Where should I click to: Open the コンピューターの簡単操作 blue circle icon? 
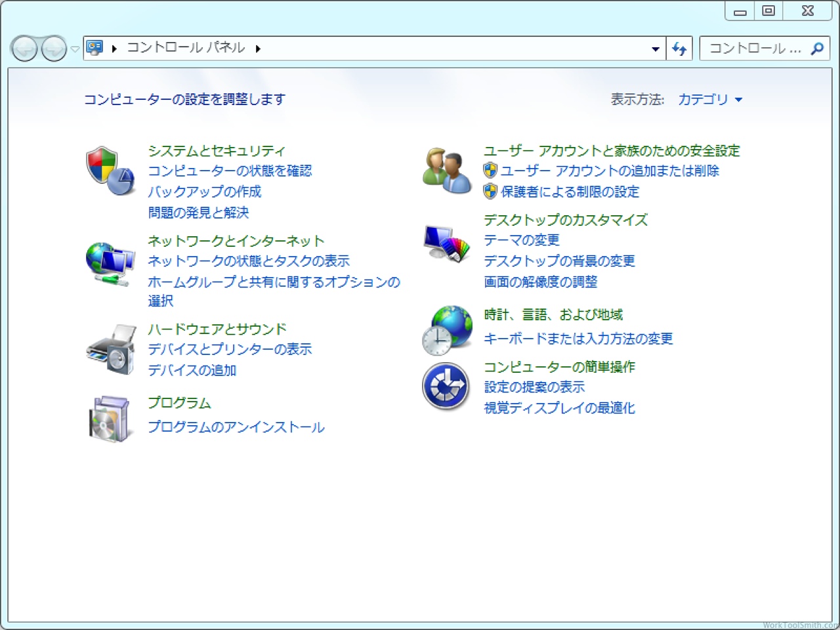[446, 386]
